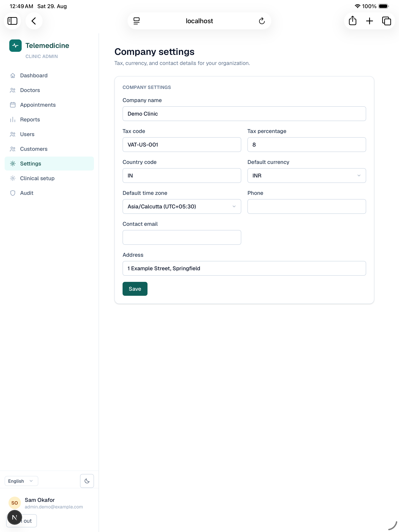Click the SO user avatar
Image resolution: width=399 pixels, height=532 pixels.
click(x=15, y=503)
